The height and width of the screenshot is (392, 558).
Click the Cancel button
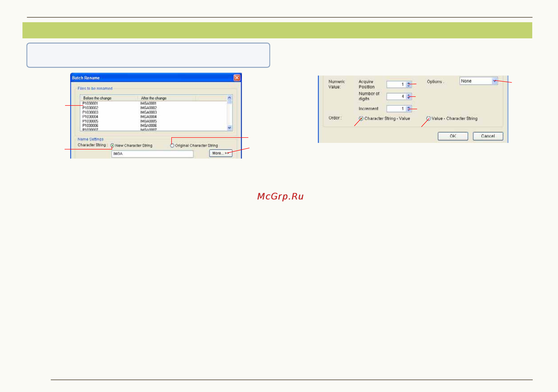[488, 136]
